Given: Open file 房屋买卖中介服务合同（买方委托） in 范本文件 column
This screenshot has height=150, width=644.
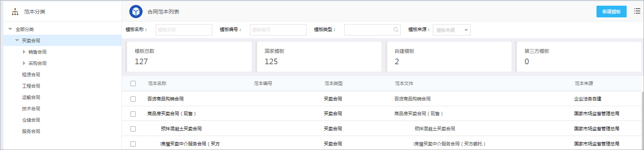Looking at the screenshot, I should tap(449, 144).
